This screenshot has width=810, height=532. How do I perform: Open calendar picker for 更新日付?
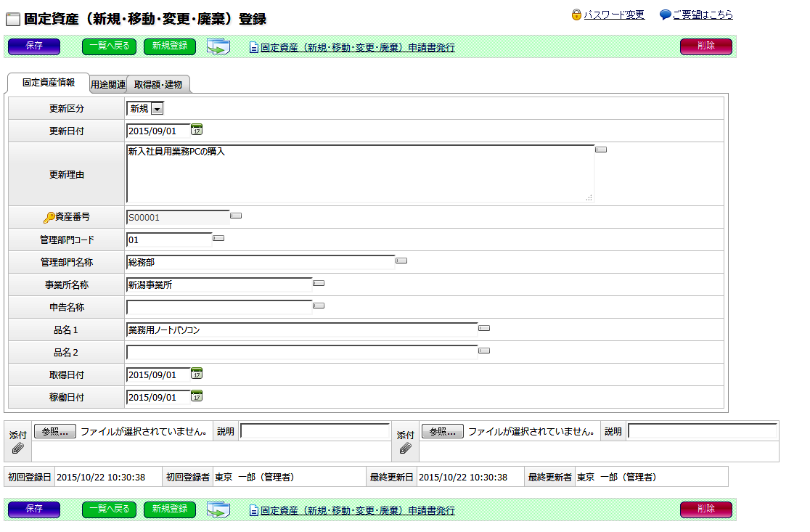pos(196,130)
